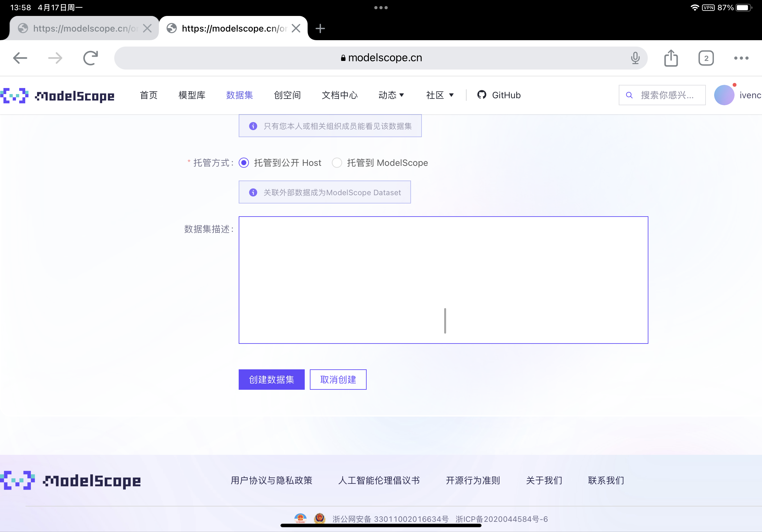Open the share sheet icon

[671, 58]
